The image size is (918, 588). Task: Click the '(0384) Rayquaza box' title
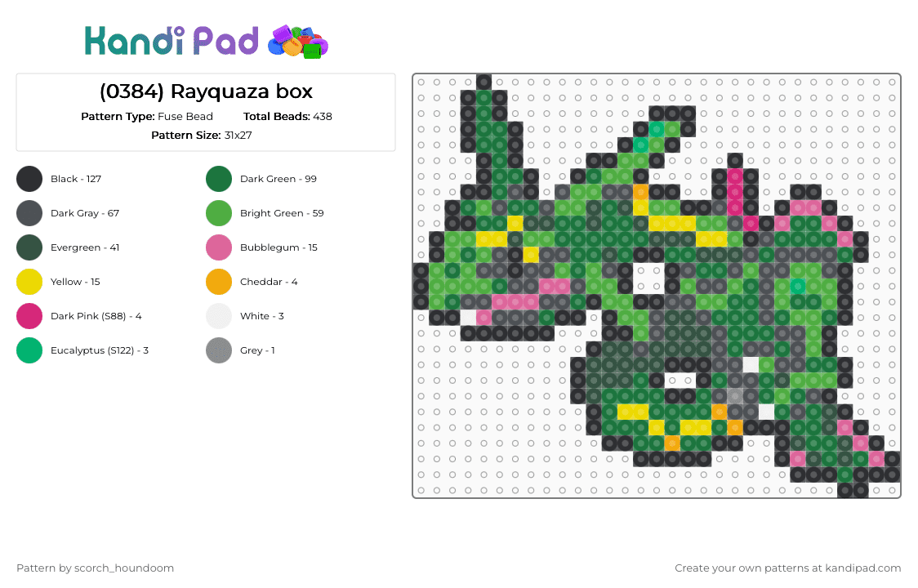tap(206, 91)
